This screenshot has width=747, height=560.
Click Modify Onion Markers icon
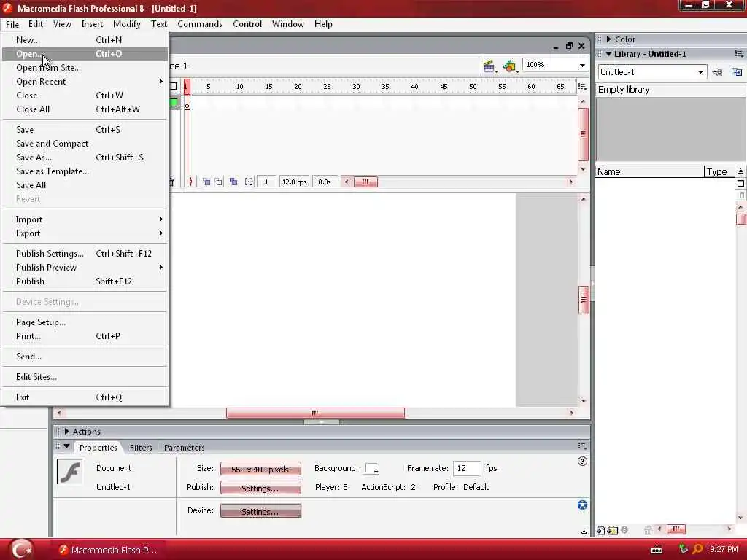[249, 182]
